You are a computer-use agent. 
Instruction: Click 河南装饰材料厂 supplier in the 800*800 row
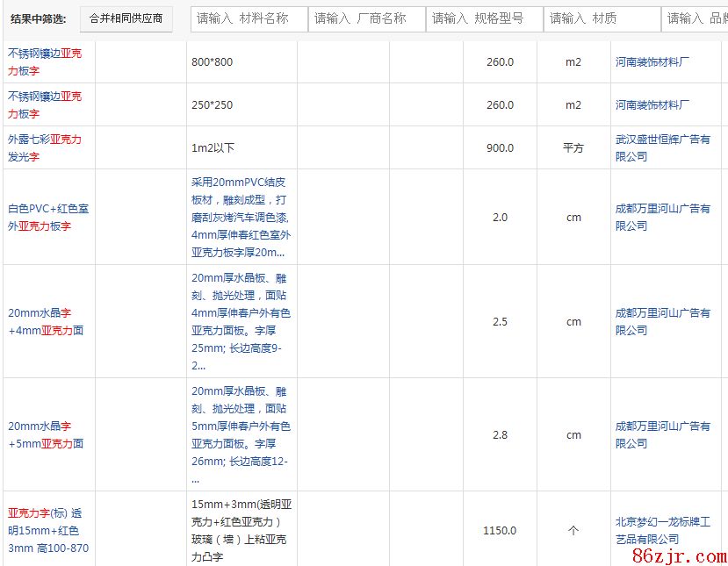coord(652,62)
